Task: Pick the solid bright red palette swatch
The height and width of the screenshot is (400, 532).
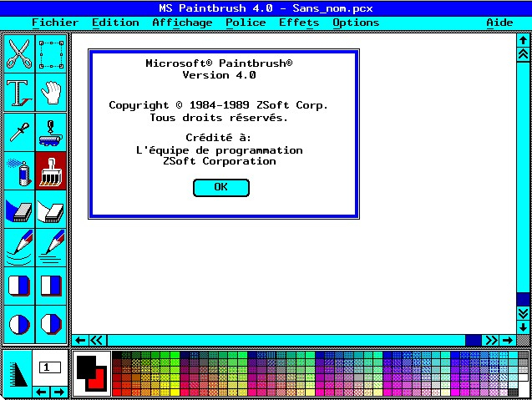Action: (x=117, y=392)
